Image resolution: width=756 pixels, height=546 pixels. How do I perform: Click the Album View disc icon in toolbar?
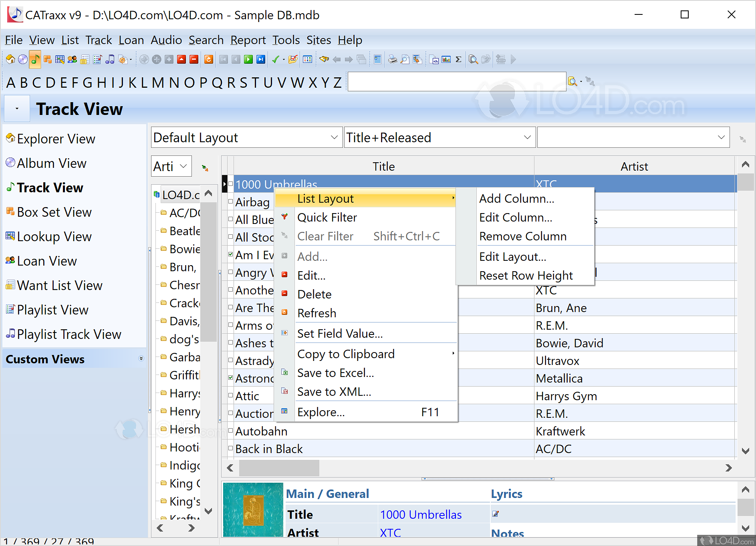23,60
